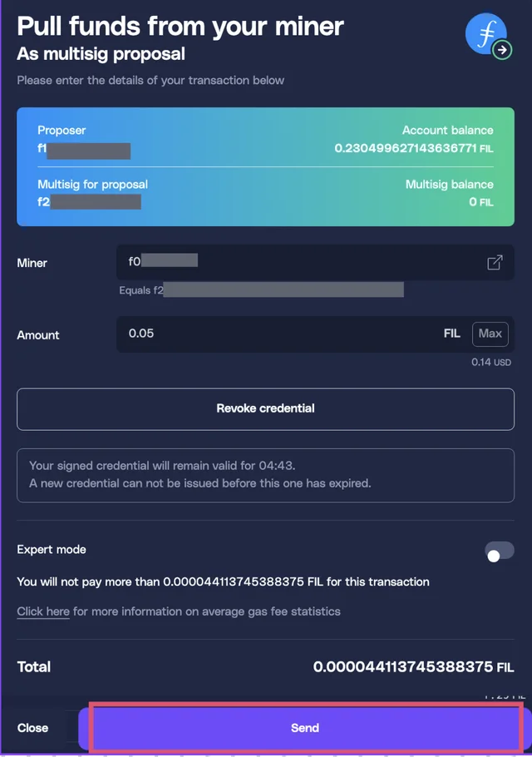Focus the Miner address input field
532x757 pixels.
tap(299, 262)
